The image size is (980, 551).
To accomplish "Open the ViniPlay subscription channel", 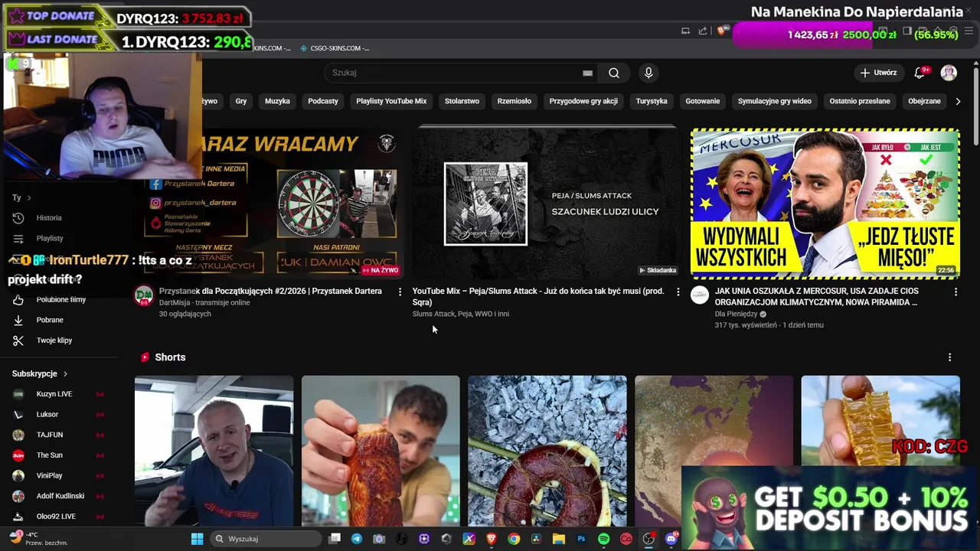I will pyautogui.click(x=58, y=475).
